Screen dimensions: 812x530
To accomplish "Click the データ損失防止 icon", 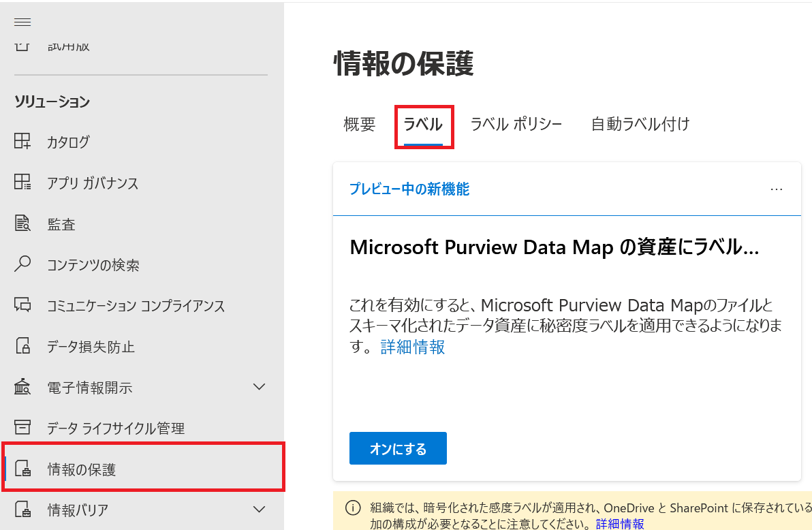I will [x=22, y=345].
